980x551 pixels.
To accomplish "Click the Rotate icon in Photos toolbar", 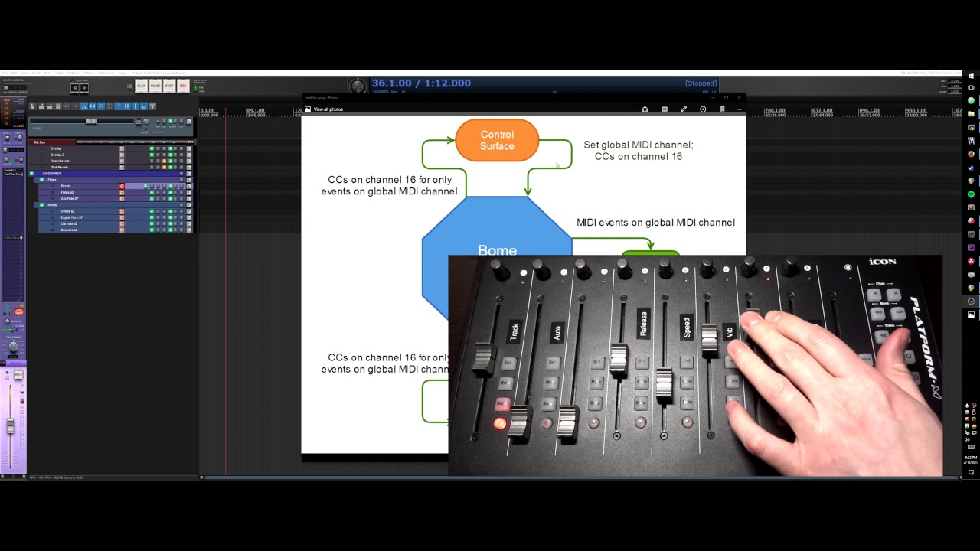I will (703, 109).
